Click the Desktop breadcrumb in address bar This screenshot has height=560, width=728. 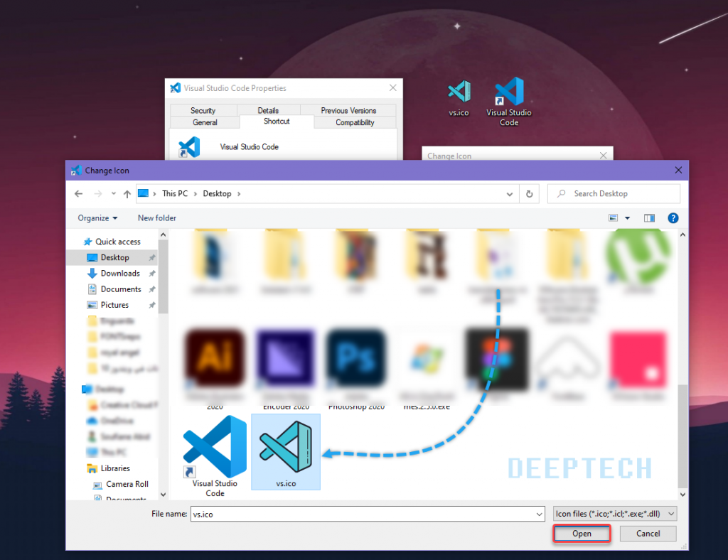(x=217, y=193)
